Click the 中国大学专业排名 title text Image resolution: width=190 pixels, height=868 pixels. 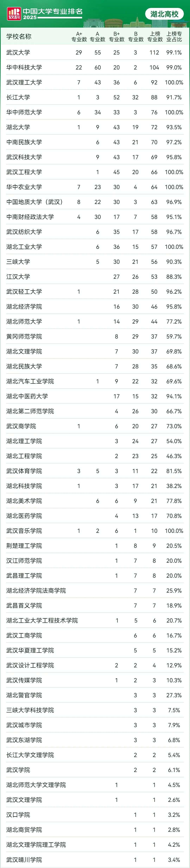pos(53,11)
